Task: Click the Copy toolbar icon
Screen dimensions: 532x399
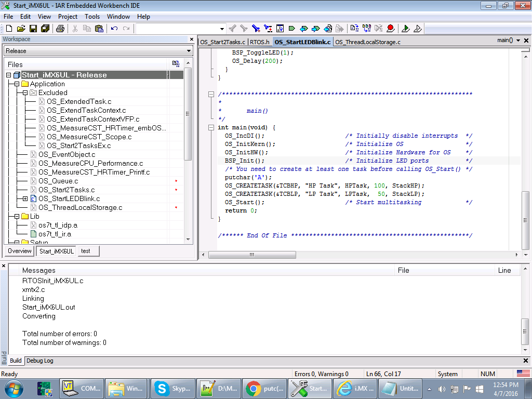Action: [x=87, y=29]
